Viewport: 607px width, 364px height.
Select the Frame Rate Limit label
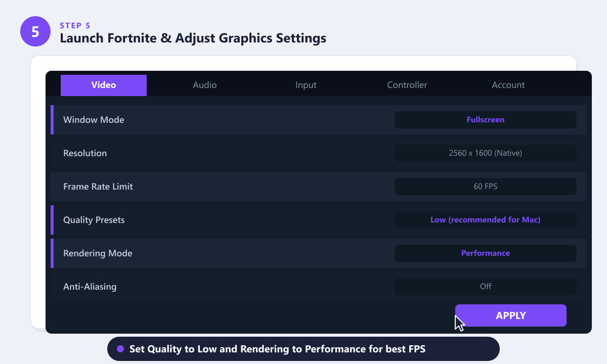coord(98,187)
